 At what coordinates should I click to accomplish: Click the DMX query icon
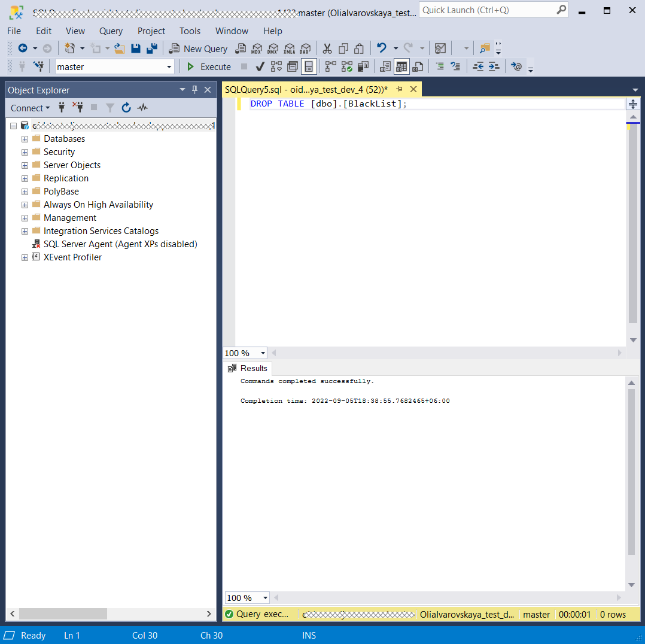click(x=273, y=48)
